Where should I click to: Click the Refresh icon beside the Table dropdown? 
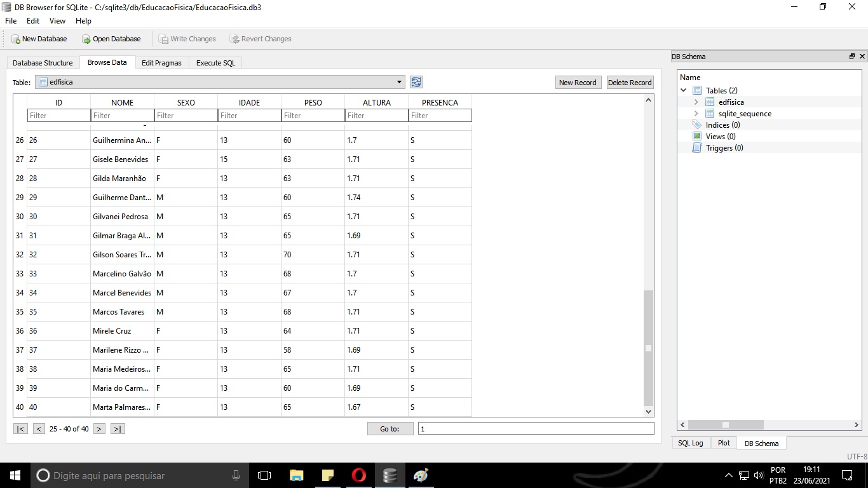click(416, 82)
